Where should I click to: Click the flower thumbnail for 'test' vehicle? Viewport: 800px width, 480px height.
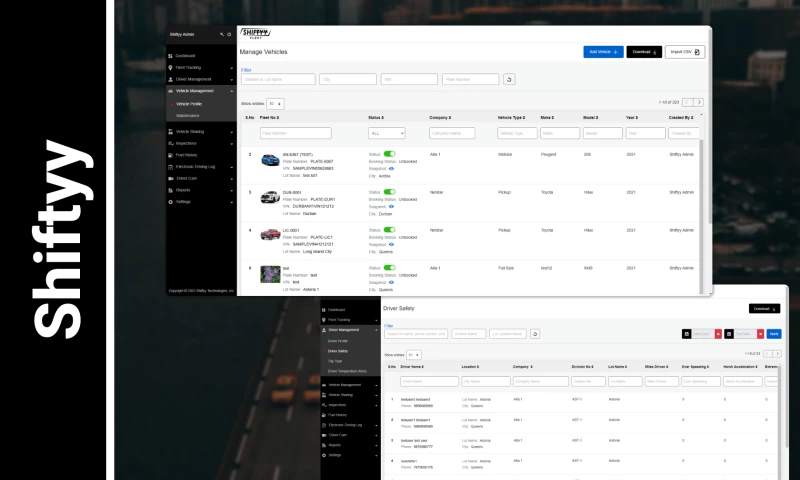point(270,274)
